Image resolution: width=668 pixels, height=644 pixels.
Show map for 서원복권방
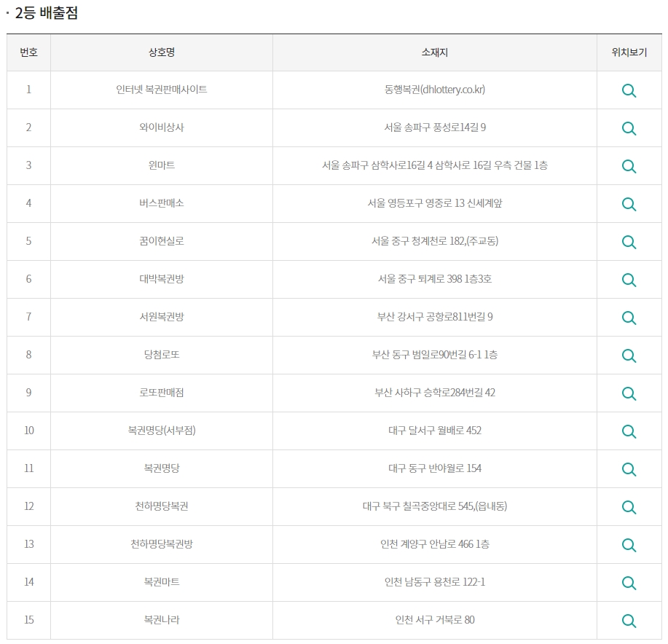click(x=629, y=318)
